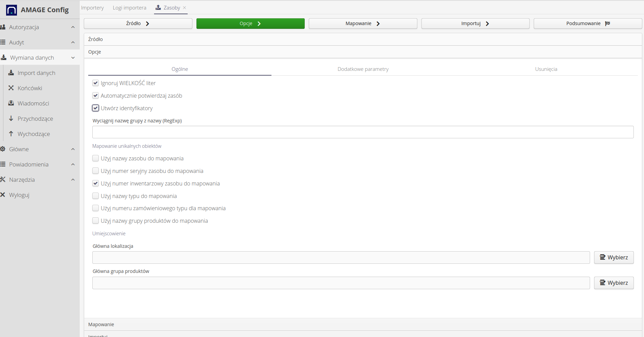
Task: Click Wybierz button for Główna lokalizacja
Action: tap(613, 257)
